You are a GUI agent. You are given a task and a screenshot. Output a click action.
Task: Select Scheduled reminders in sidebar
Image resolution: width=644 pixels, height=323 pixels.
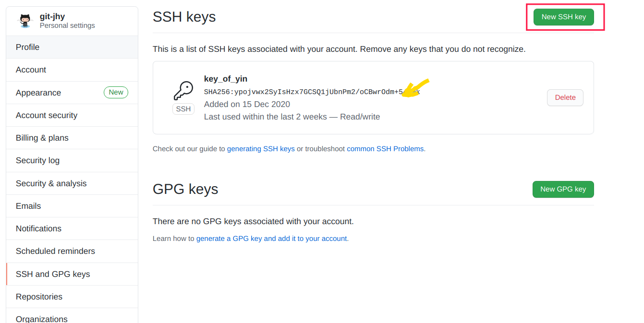coord(72,251)
